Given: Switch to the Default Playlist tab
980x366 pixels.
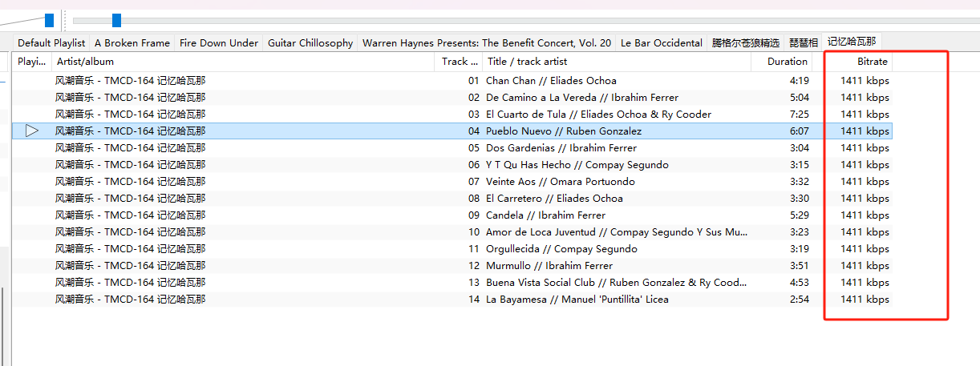Looking at the screenshot, I should 51,43.
